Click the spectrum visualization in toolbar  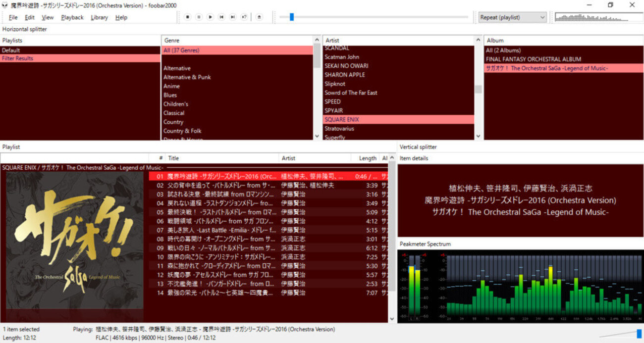click(x=598, y=17)
